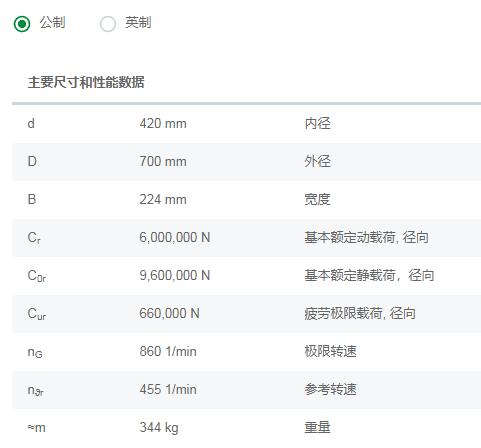Click the 极限转速 description text

click(x=330, y=352)
